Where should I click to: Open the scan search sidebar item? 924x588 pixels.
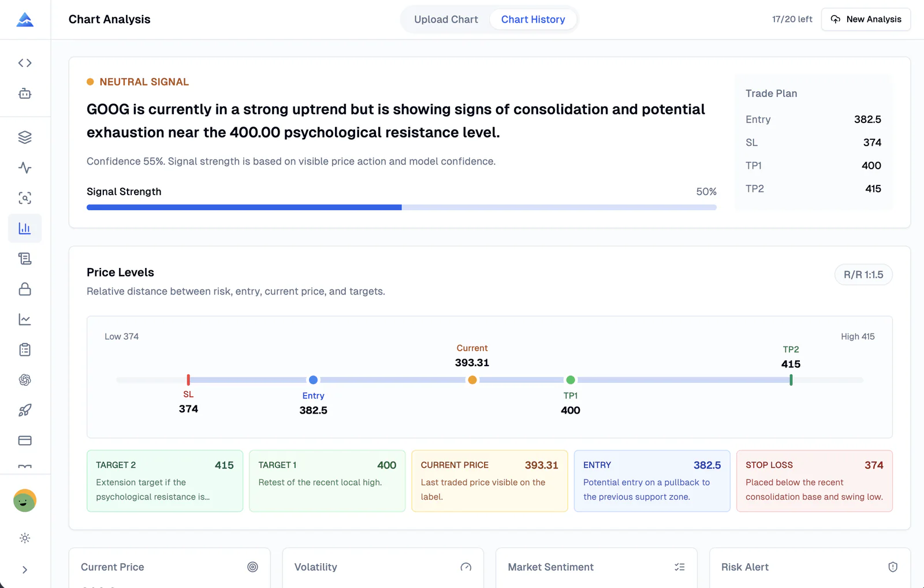point(25,198)
